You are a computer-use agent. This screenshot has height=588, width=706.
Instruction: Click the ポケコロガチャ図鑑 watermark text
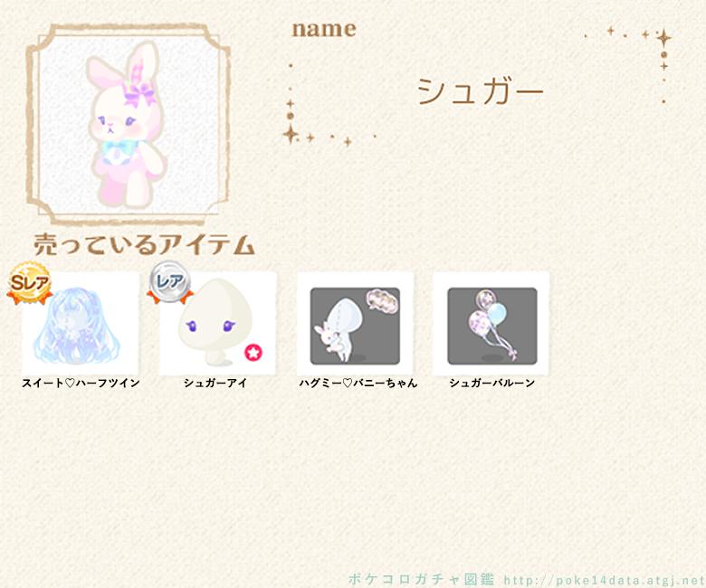pyautogui.click(x=421, y=580)
